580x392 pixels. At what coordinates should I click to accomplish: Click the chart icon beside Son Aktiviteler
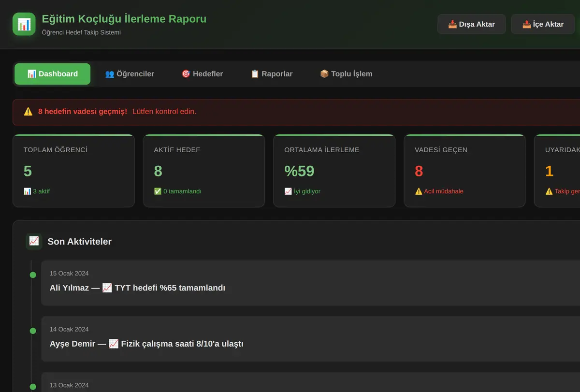point(34,241)
